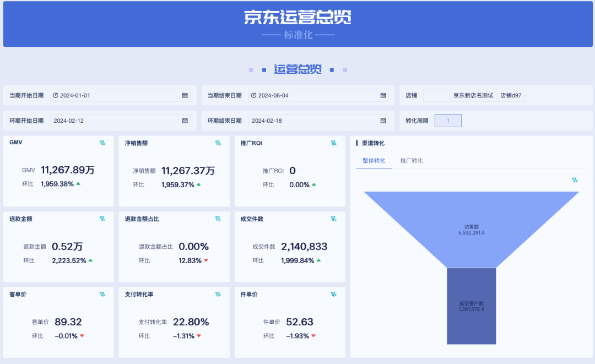
Task: Click the 环期开始日期 field 2024-02-12
Action: point(120,121)
